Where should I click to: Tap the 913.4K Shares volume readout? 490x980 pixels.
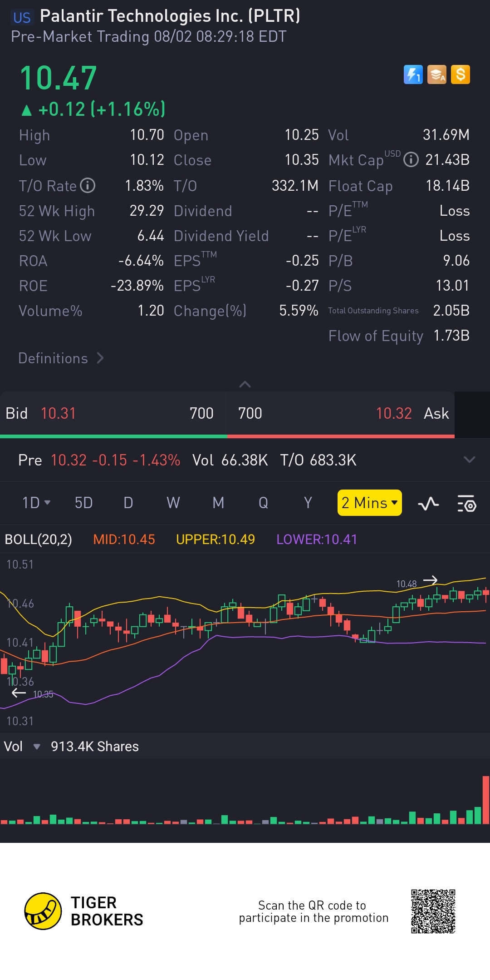95,746
